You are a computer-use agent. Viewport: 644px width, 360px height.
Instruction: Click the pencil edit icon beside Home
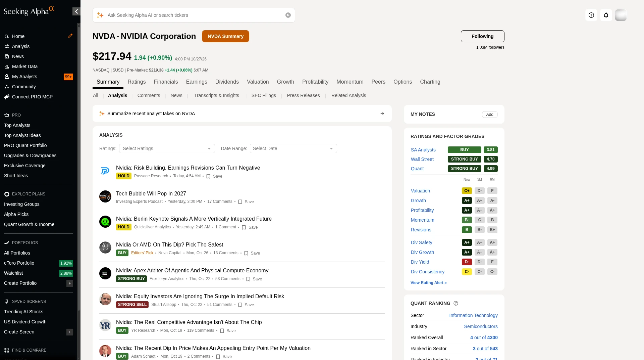pyautogui.click(x=70, y=36)
